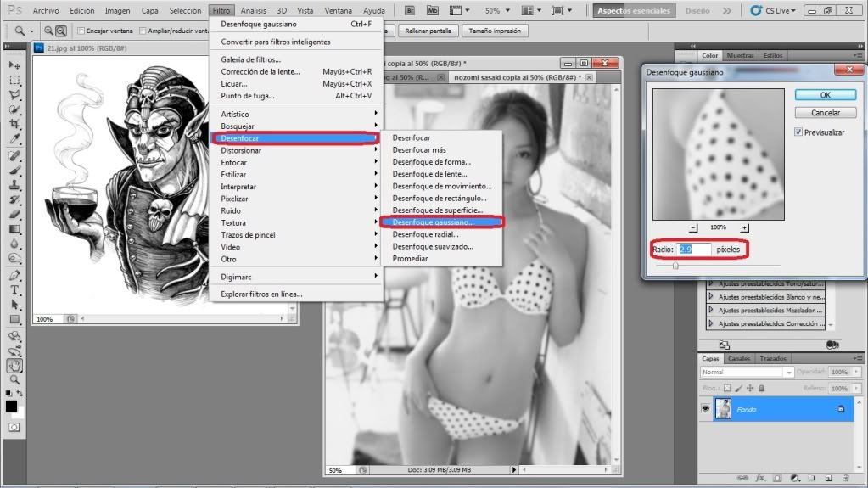Choose Desenfoque de movimiento... in submenu
This screenshot has height=488, width=868.
point(442,186)
